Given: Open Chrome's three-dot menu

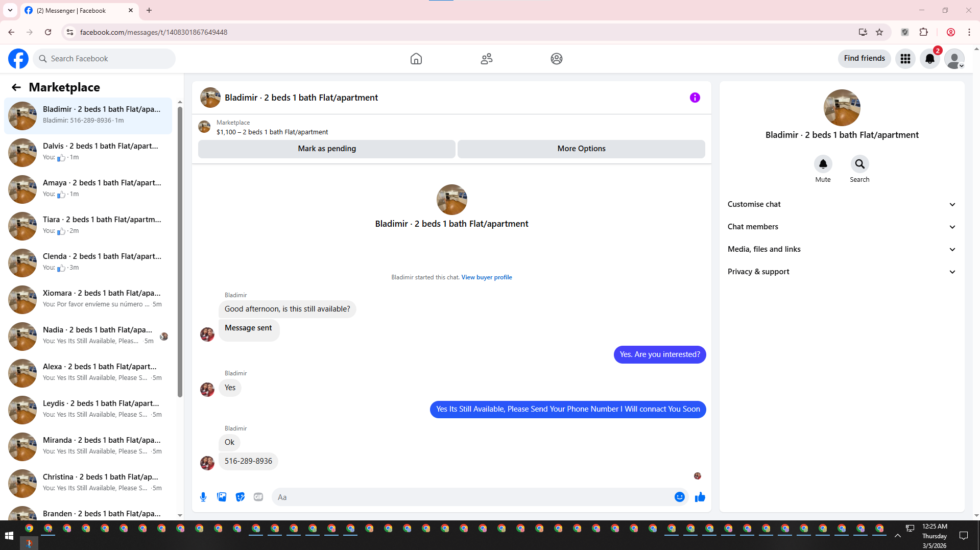Looking at the screenshot, I should point(969,32).
